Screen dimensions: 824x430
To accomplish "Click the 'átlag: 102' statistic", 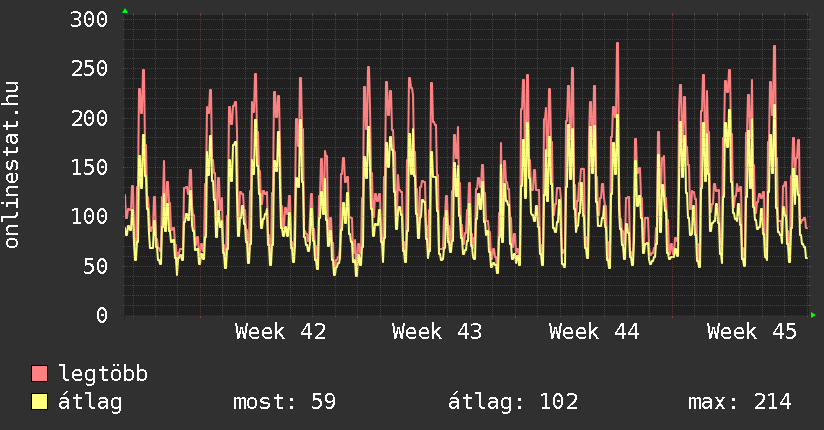I will tap(514, 402).
